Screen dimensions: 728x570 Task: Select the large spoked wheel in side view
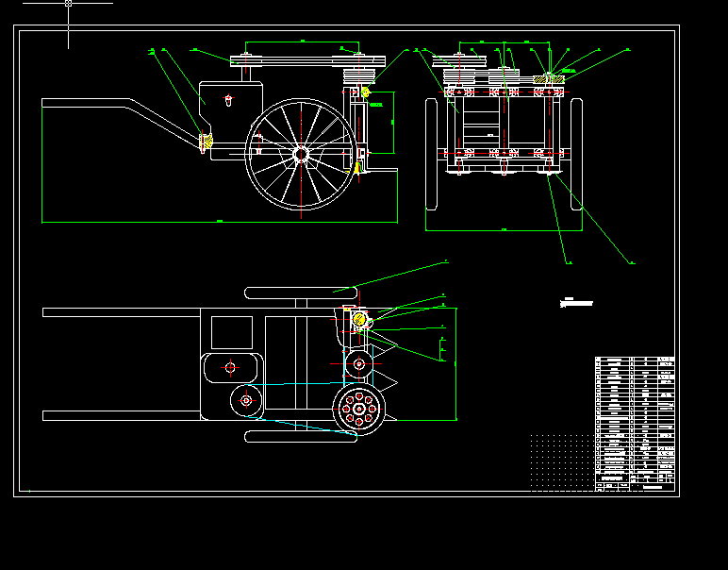(302, 154)
